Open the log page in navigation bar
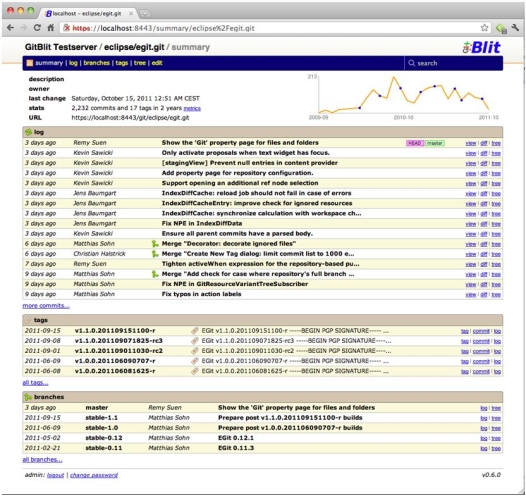526x496 pixels. [x=73, y=63]
